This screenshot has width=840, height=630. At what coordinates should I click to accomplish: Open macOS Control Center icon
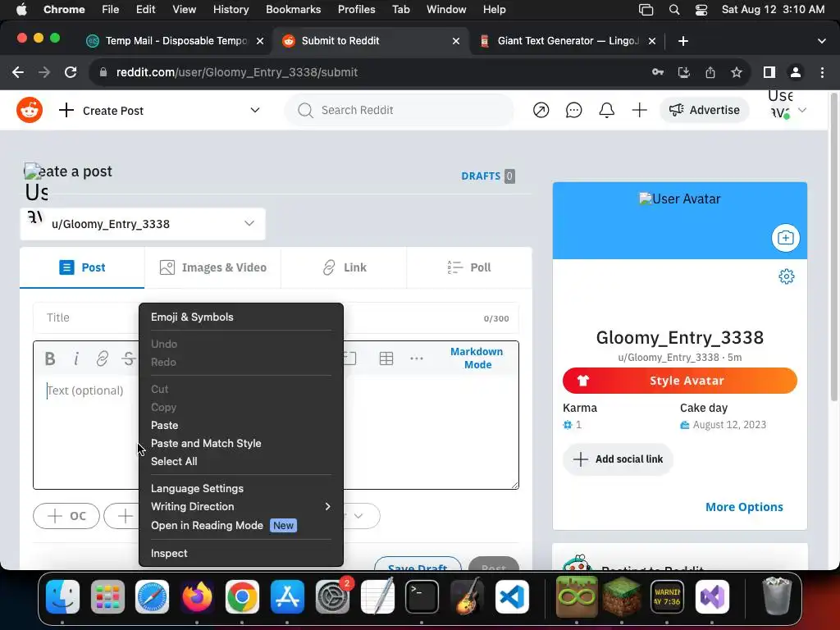701,10
